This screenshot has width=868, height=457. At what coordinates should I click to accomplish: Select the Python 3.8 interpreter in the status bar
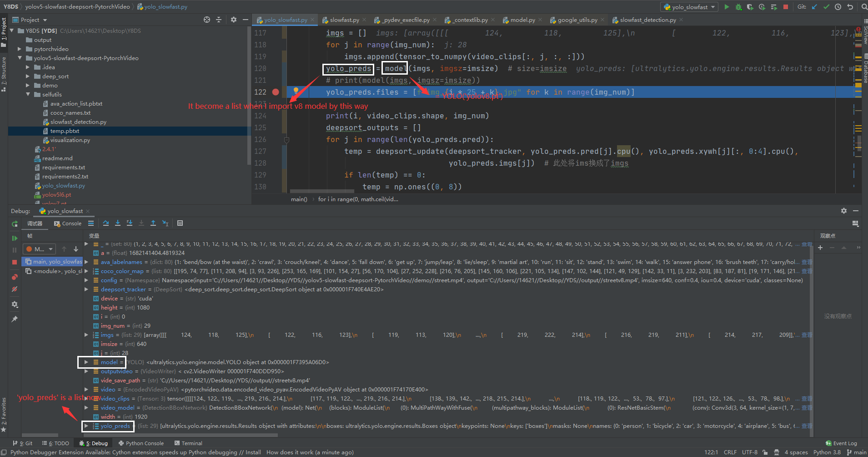click(x=827, y=452)
